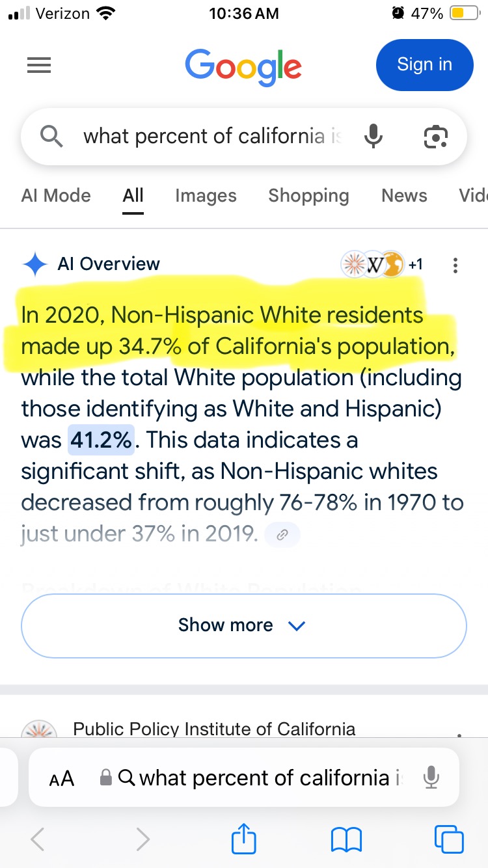Open Google Lens camera search icon
Image resolution: width=488 pixels, height=868 pixels.
coord(435,137)
